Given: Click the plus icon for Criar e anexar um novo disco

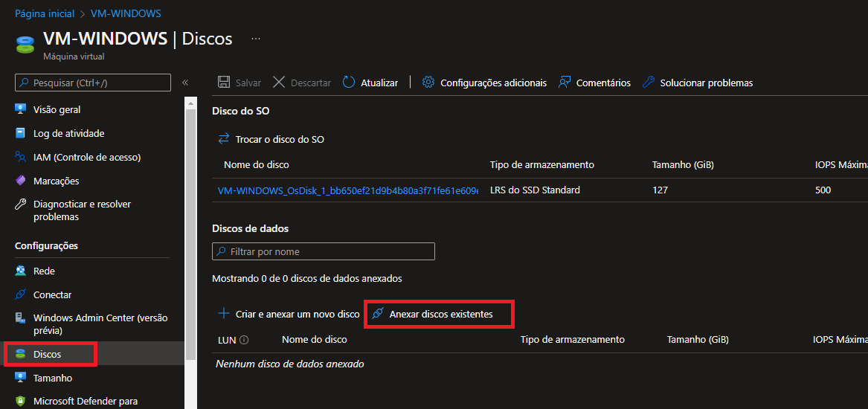Looking at the screenshot, I should (x=224, y=314).
